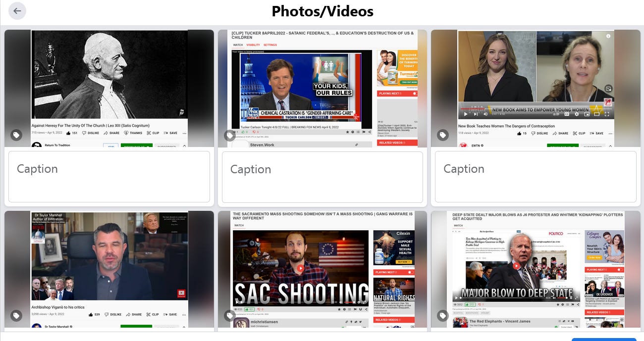This screenshot has width=644, height=341.
Task: Tag the Dr Taylor Marshall video photo
Action: point(16,315)
